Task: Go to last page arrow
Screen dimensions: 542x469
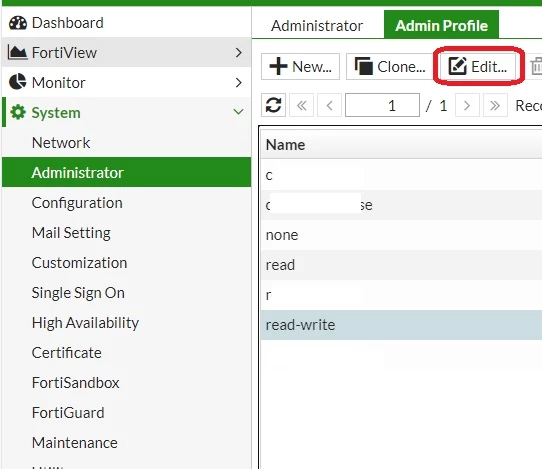Action: pos(495,105)
